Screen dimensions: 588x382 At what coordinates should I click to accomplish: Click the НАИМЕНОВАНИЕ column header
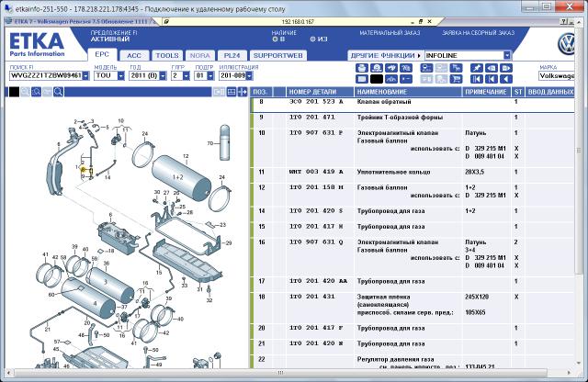408,92
